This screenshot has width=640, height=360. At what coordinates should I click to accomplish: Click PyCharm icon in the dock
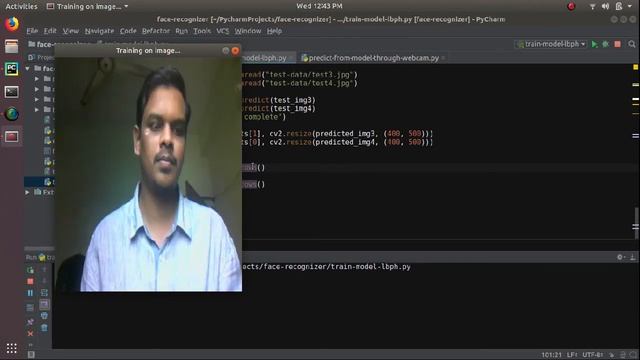(11, 69)
